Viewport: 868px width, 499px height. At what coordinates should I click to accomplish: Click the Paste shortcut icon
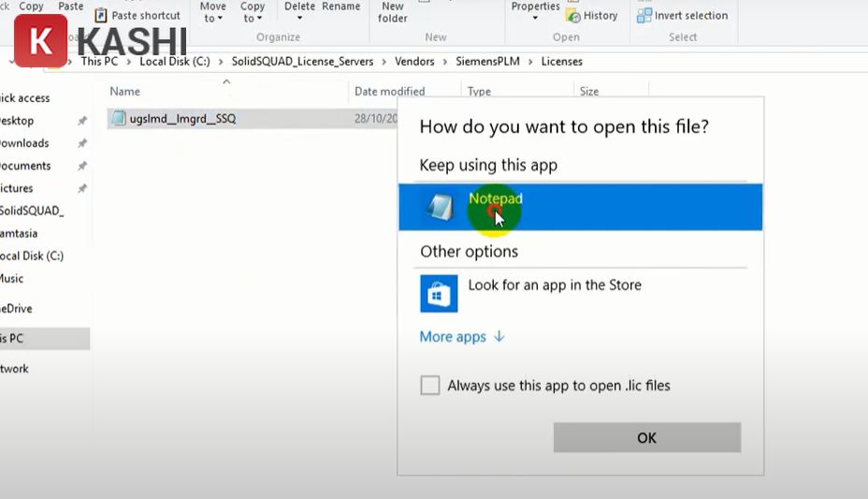click(101, 15)
